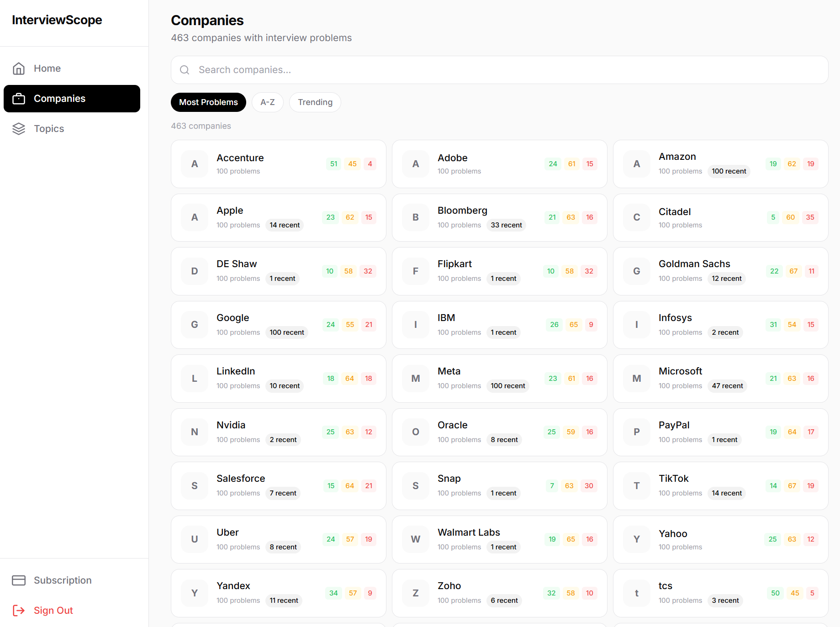Go to the Home page
The width and height of the screenshot is (840, 627).
click(x=72, y=68)
